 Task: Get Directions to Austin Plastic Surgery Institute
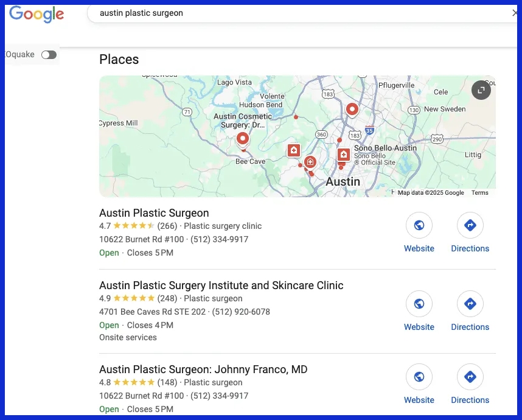pos(470,304)
